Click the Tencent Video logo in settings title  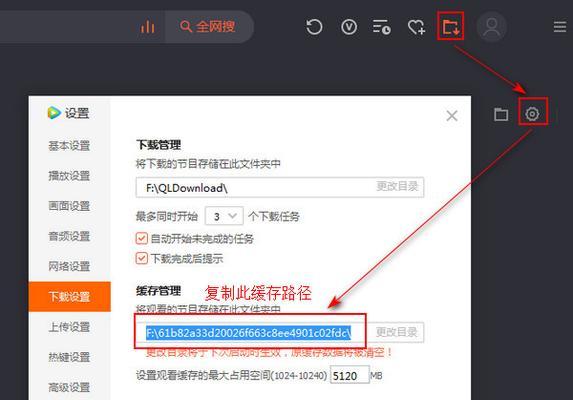(x=54, y=113)
